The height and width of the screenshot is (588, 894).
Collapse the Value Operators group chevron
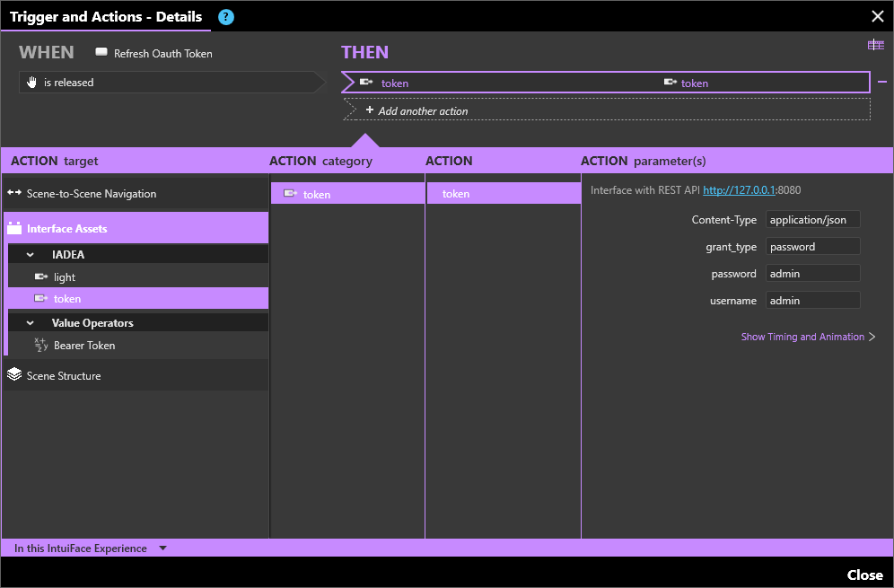[31, 323]
